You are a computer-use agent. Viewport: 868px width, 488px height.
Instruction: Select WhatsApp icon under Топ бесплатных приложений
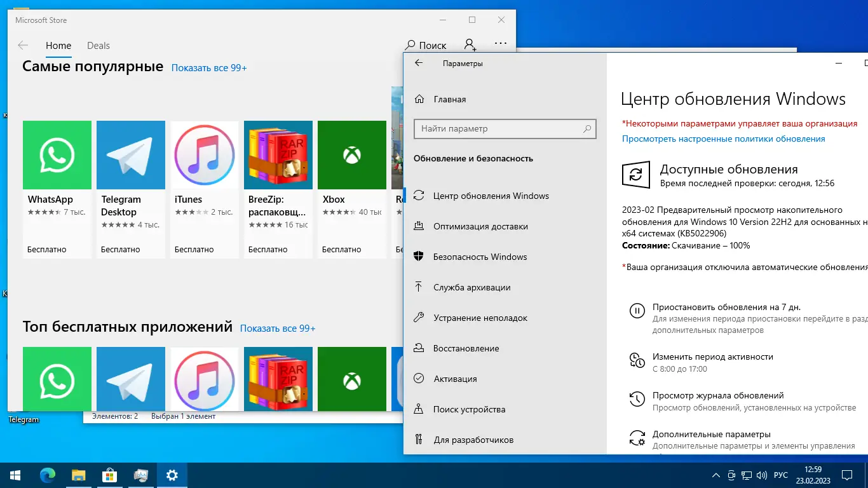coord(57,379)
